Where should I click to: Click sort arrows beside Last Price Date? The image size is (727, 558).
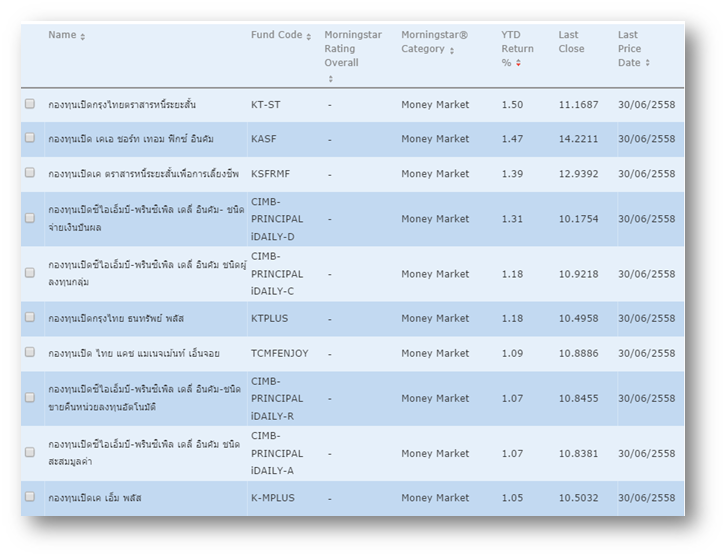[648, 64]
